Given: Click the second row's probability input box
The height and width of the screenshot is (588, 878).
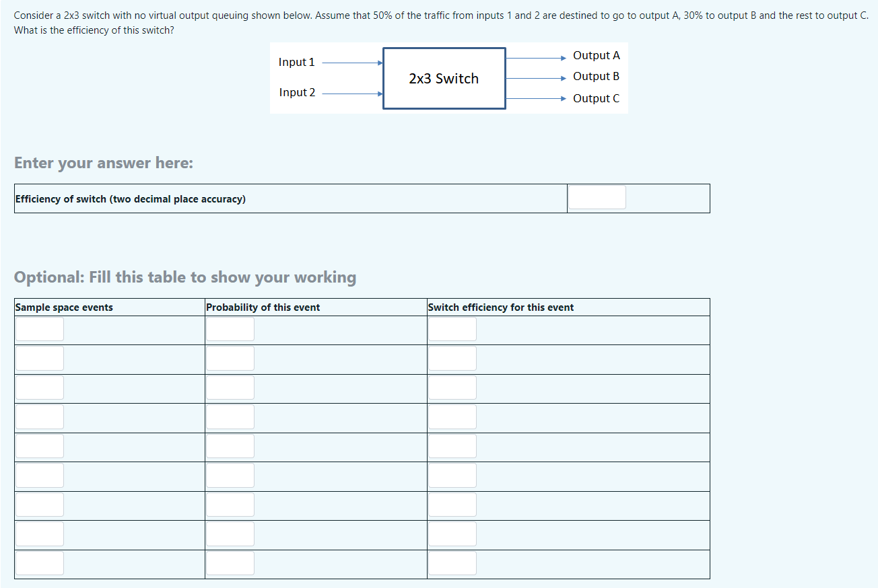Looking at the screenshot, I should pos(230,359).
